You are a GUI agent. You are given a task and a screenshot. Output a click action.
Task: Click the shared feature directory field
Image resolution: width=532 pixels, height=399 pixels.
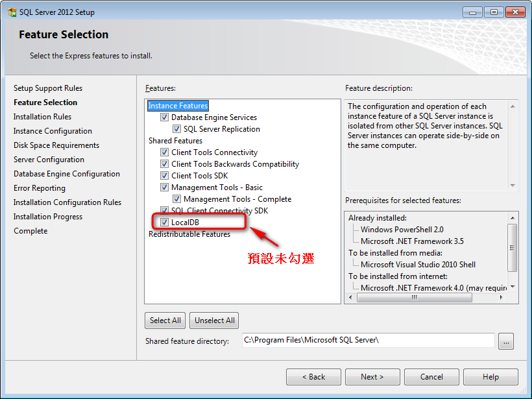[x=368, y=341]
